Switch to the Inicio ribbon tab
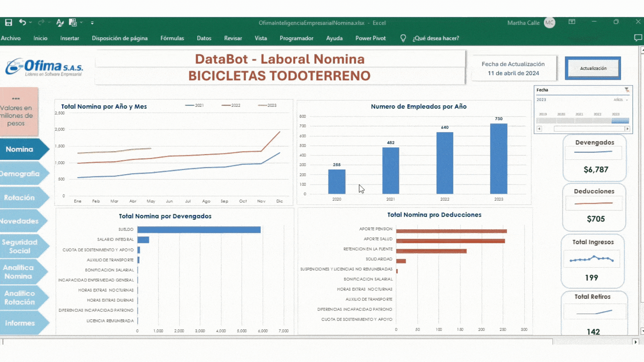The image size is (644, 362). 40,38
